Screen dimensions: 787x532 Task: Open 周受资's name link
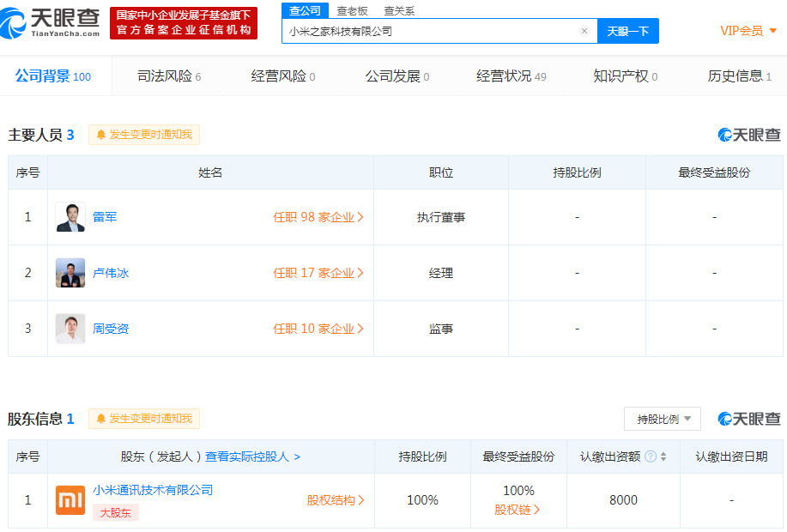pos(111,329)
